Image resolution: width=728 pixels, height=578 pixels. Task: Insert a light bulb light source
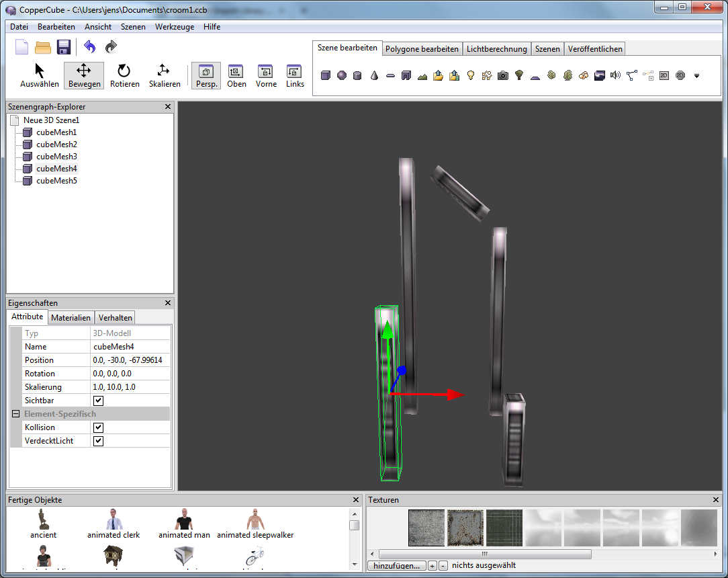click(471, 75)
